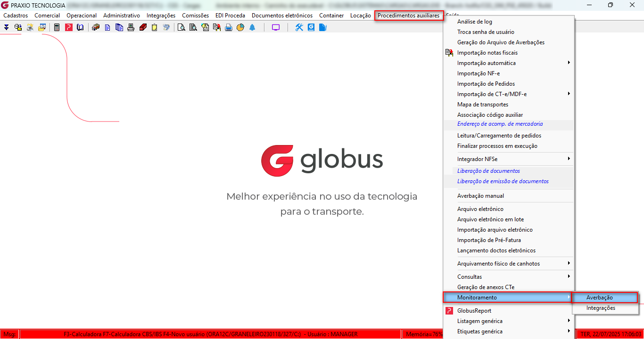Expand the Consultas submenu
Image resolution: width=644 pixels, height=339 pixels.
(x=508, y=277)
